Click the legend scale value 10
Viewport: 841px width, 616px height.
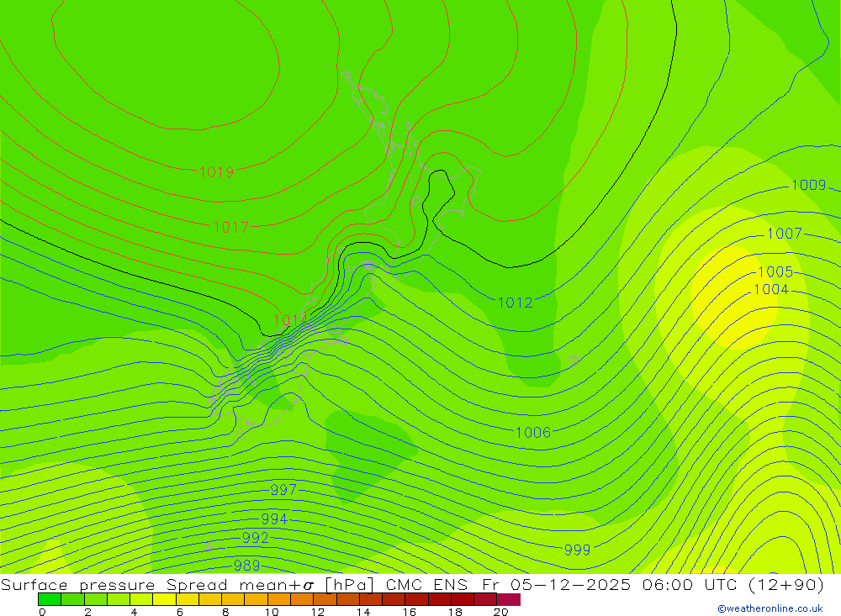[x=272, y=612]
